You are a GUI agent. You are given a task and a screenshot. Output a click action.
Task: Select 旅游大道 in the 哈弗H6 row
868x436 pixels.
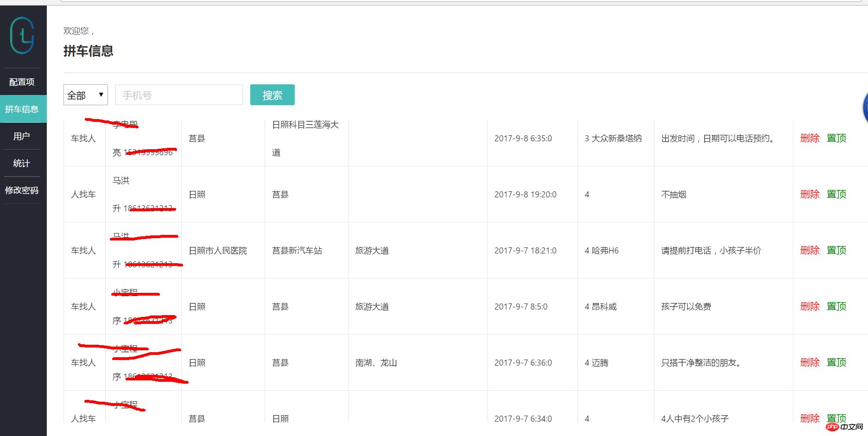pos(372,251)
